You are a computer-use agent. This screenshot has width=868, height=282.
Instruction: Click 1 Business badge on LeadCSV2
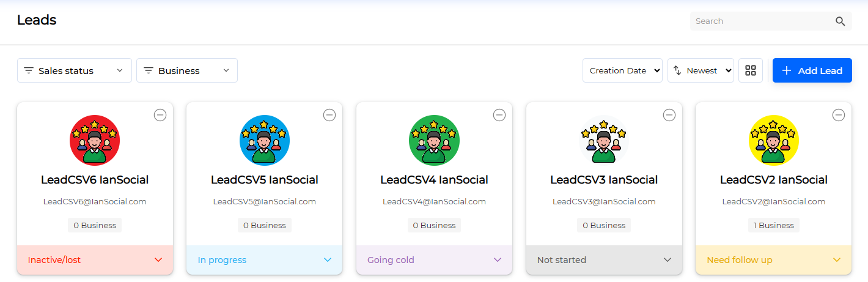coord(774,225)
